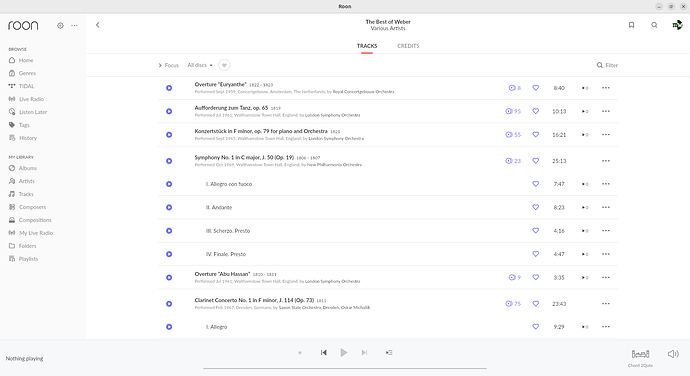Open Roon settings gear icon
This screenshot has height=376, width=690.
pos(60,26)
